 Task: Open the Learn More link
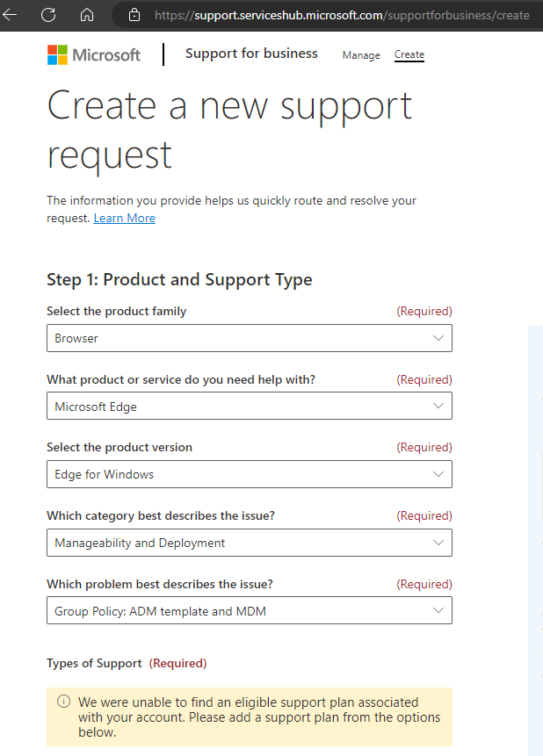[125, 218]
